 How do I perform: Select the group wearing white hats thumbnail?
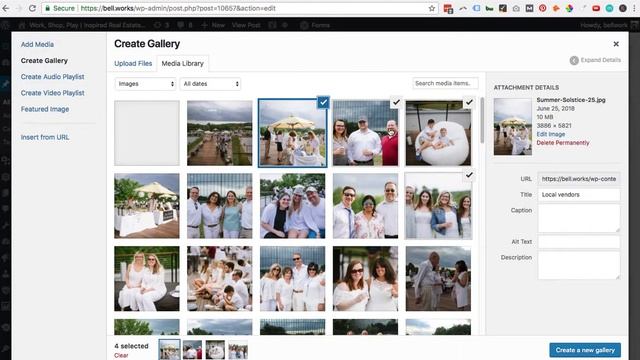(x=292, y=206)
